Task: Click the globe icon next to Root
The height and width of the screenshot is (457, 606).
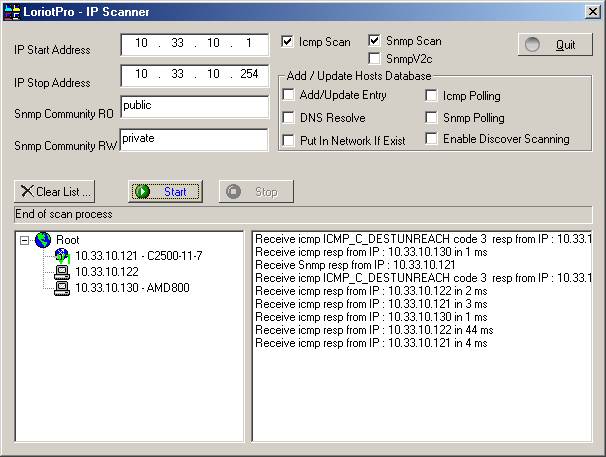Action: tap(43, 240)
